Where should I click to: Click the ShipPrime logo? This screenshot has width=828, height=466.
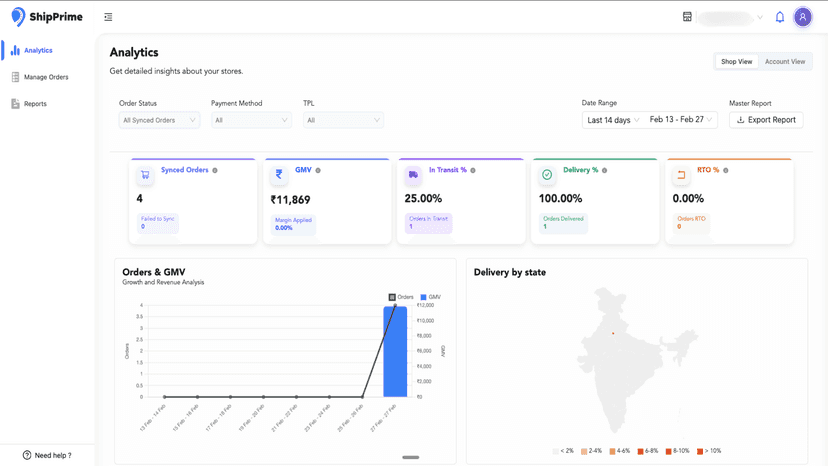click(x=47, y=17)
